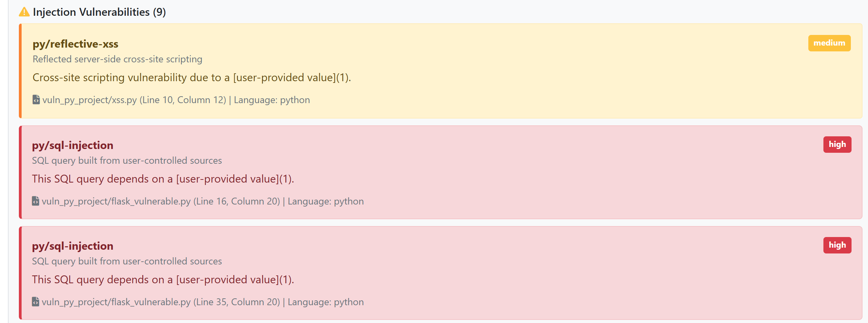Click the Reflected server-side cross-site scripting subtitle
868x323 pixels.
117,59
